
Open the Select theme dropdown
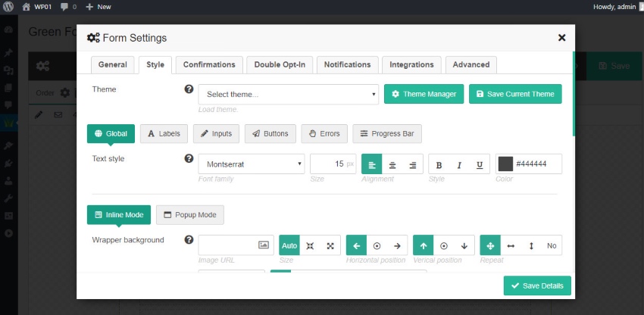288,95
